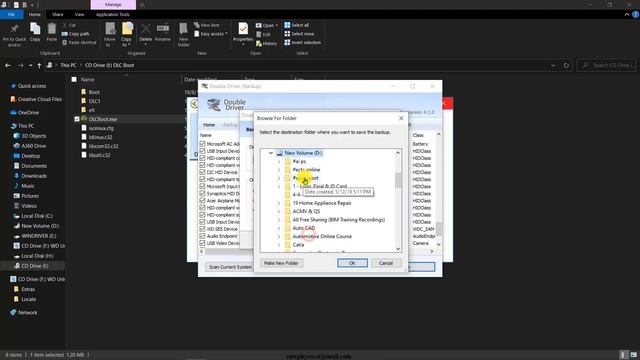Click Select all in ribbon
Screen dimensions: 640x360
point(297,25)
